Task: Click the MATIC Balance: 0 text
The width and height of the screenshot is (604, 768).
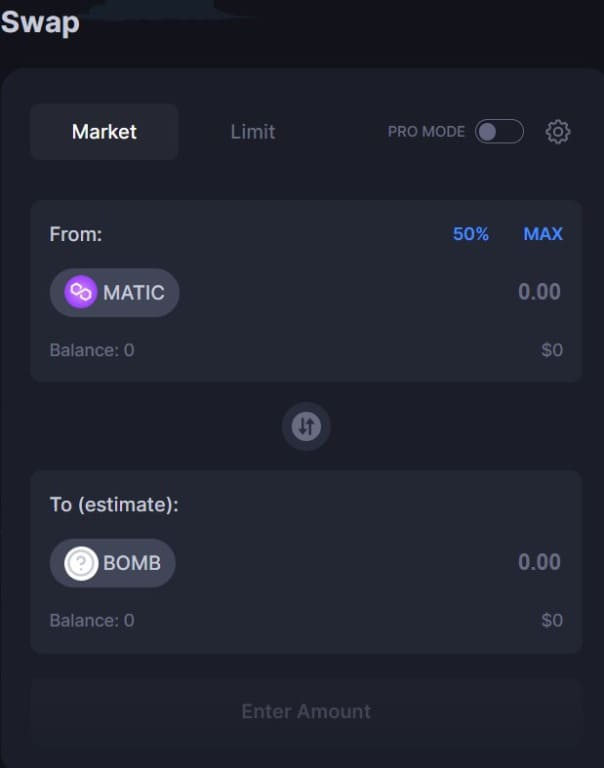Action: 92,350
